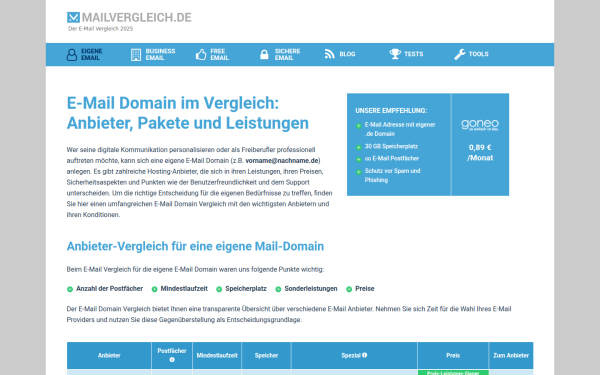Click the bold vorname@nachname.de example address

click(x=282, y=161)
